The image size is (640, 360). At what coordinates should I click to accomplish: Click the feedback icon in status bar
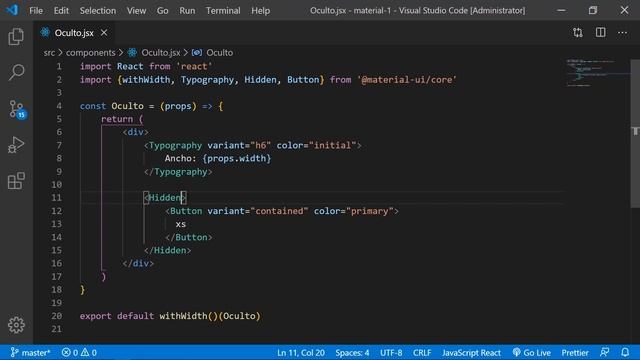click(x=604, y=352)
